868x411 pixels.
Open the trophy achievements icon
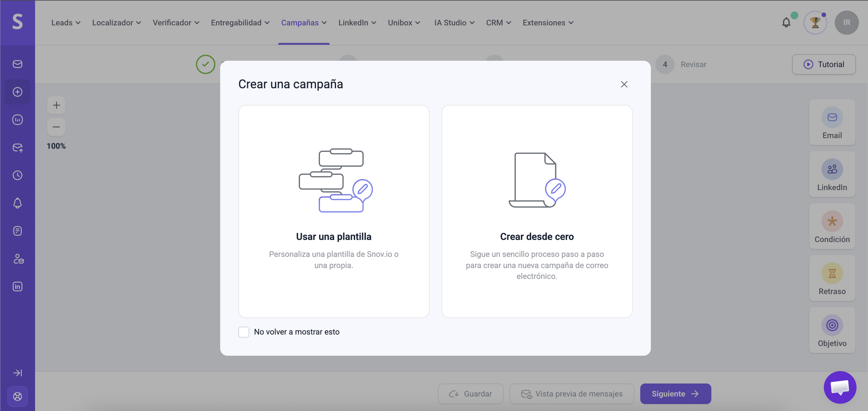pos(815,23)
